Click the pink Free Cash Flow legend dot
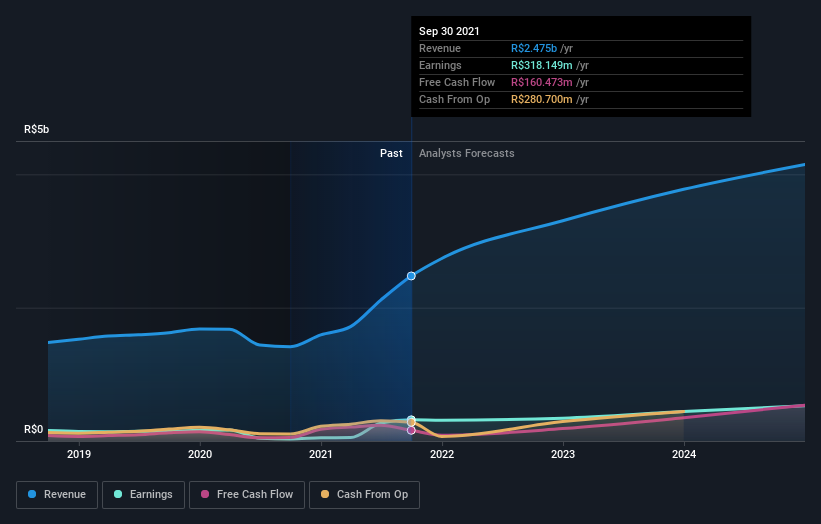The height and width of the screenshot is (524, 821). [205, 494]
